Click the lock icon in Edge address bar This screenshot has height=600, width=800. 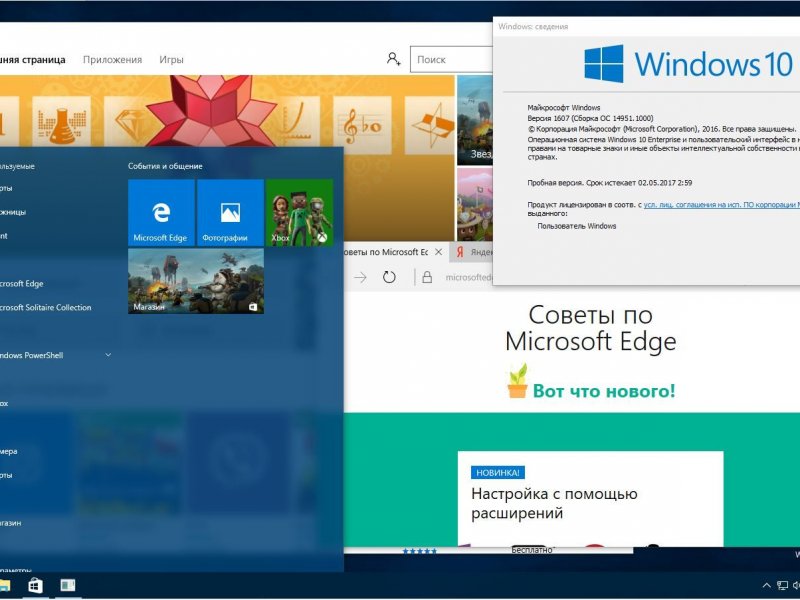tap(427, 277)
